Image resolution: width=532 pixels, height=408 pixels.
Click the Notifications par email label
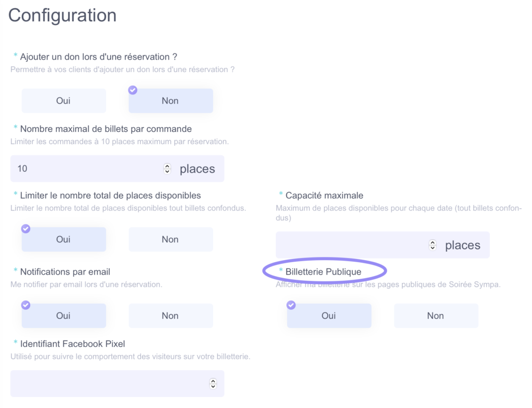[x=65, y=272]
